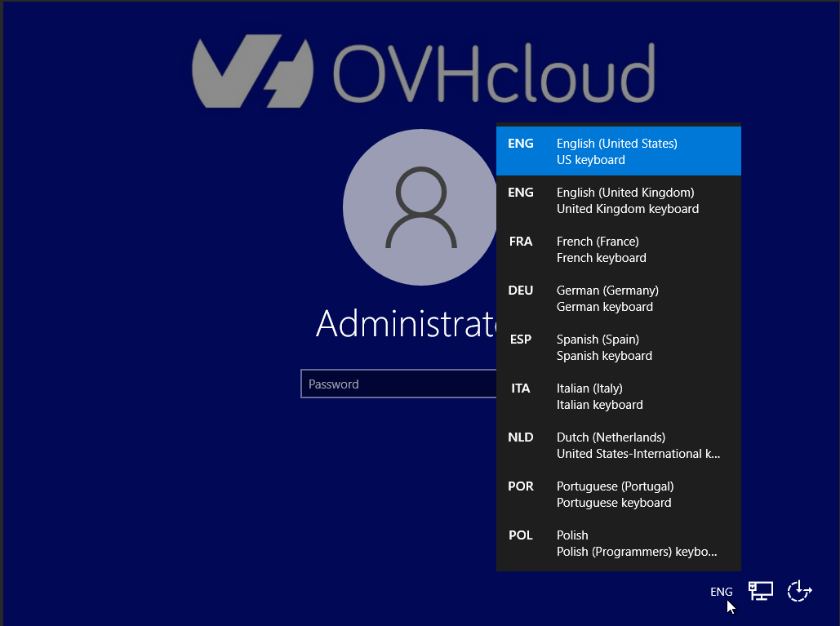Select Polish (Programmers) keyboard layout
The width and height of the screenshot is (840, 626).
(x=619, y=543)
